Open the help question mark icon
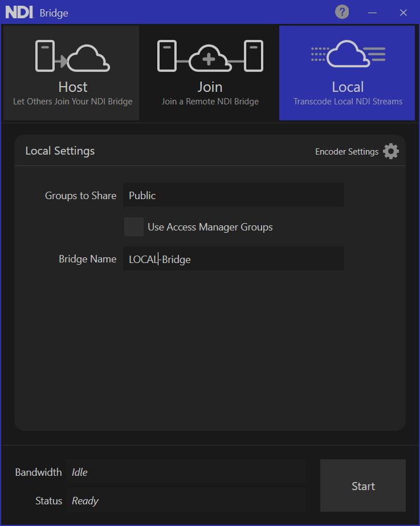 [x=342, y=12]
